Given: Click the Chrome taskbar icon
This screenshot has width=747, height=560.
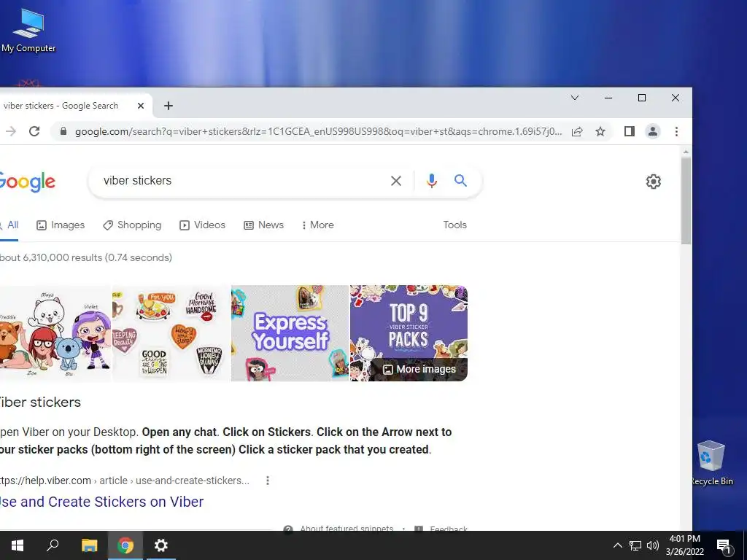Looking at the screenshot, I should pos(125,545).
